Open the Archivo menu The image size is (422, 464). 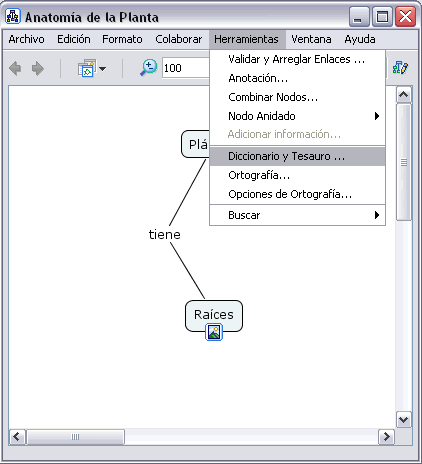pyautogui.click(x=26, y=39)
